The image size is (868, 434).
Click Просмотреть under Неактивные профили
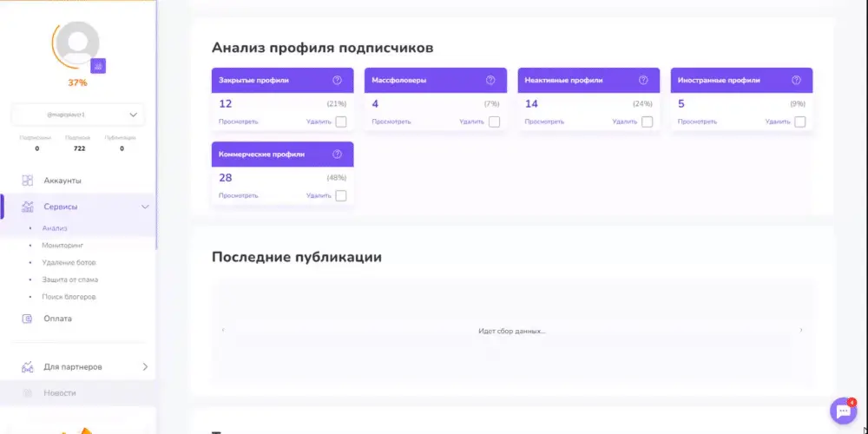click(544, 122)
